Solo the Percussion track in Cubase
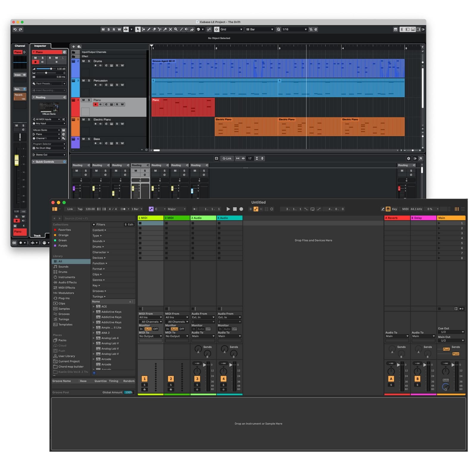476x476 pixels. click(89, 81)
